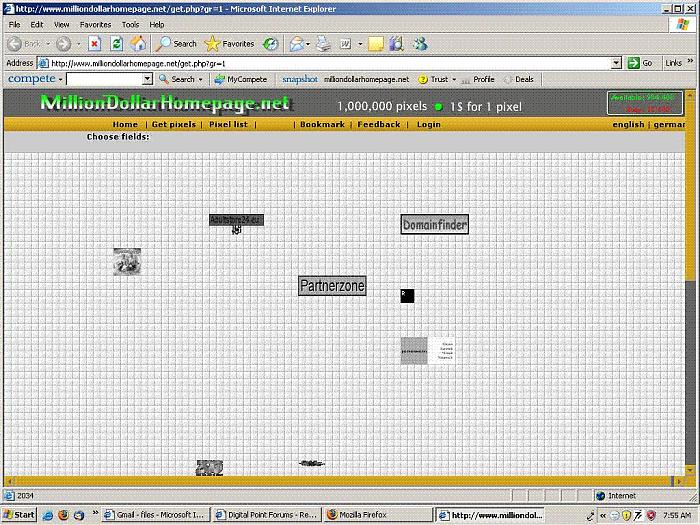The image size is (700, 525).
Task: Switch to Mozilla Firefox taskbar window
Action: tap(378, 515)
